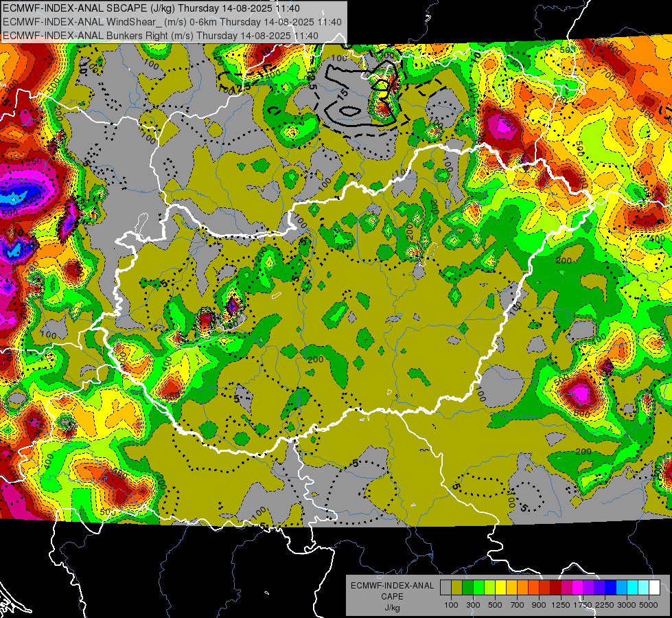The width and height of the screenshot is (672, 618).
Task: Click the legend tick label 700
Action: coord(518,605)
